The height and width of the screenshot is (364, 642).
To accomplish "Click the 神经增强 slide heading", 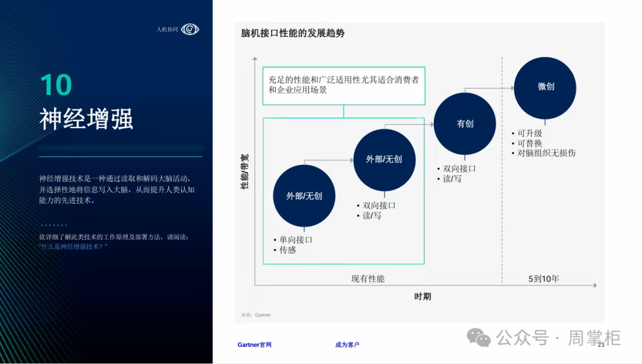I will (x=86, y=119).
